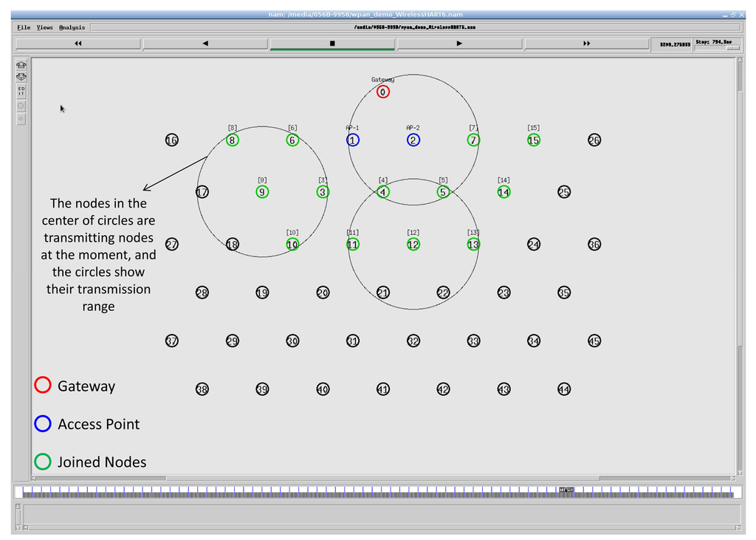Click joined node 12
756x540 pixels.
point(413,245)
